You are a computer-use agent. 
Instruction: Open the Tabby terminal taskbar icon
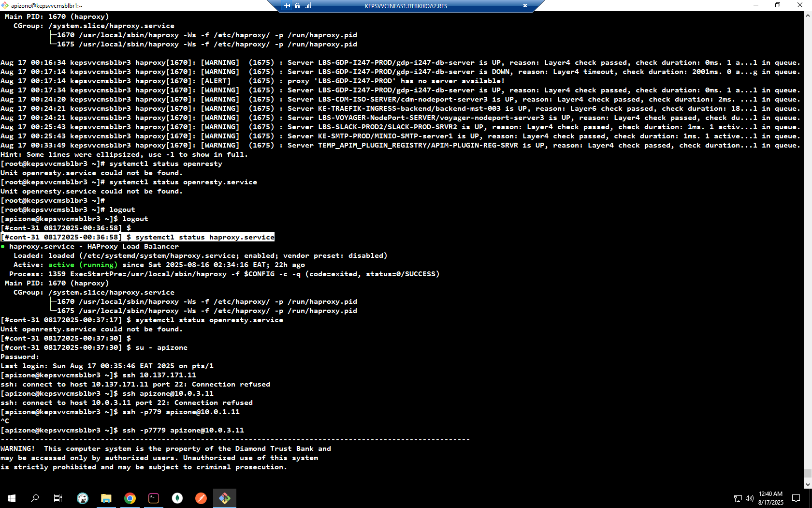tap(154, 498)
